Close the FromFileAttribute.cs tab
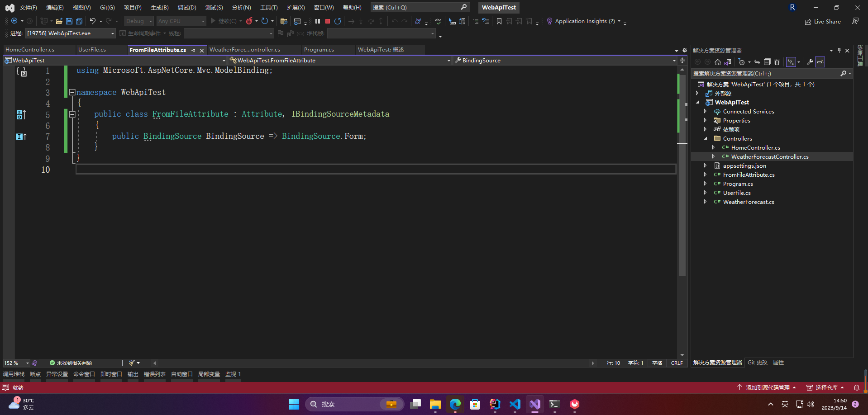The image size is (868, 415). [x=202, y=50]
